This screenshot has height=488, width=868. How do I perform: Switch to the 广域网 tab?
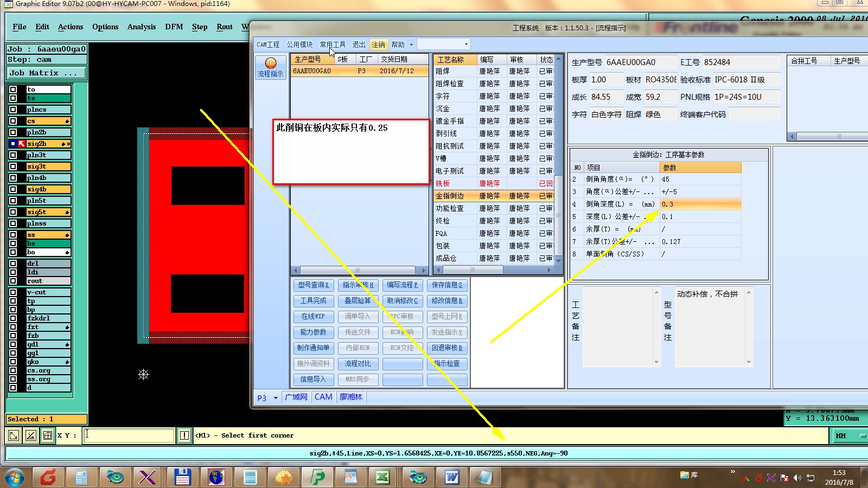(x=296, y=397)
